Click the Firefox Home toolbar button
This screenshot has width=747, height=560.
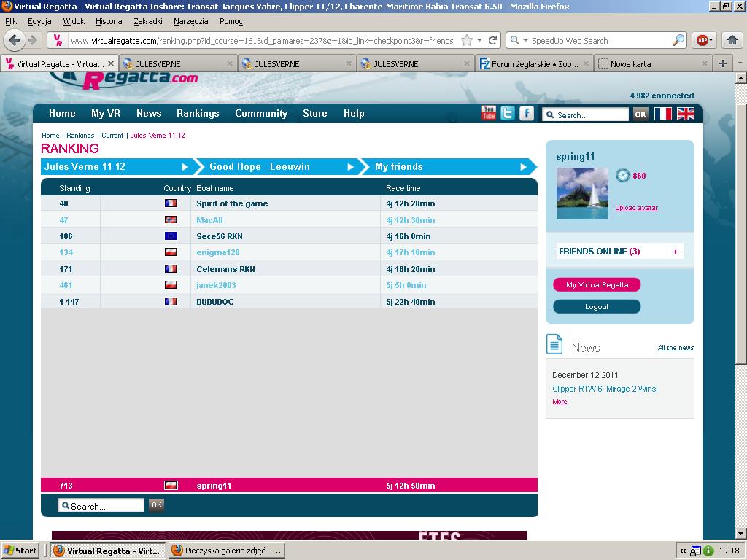pyautogui.click(x=732, y=40)
